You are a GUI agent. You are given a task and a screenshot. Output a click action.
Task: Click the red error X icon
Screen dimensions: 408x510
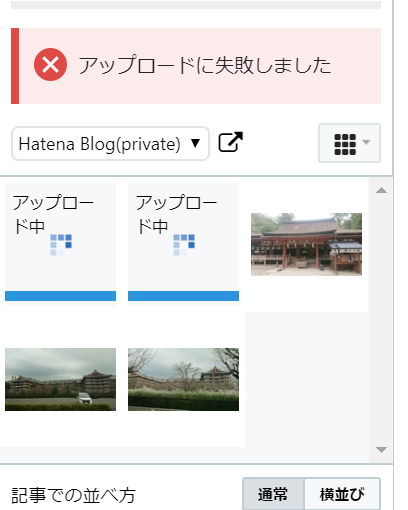click(50, 65)
